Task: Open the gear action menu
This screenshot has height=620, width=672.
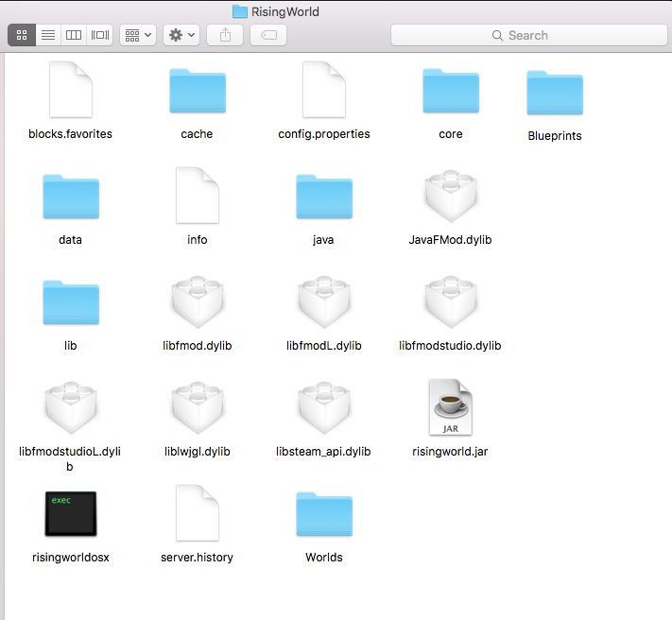Action: 181,35
